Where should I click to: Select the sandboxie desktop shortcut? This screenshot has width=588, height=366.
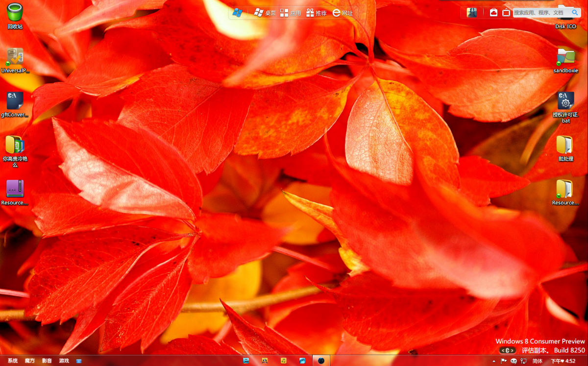tap(565, 60)
